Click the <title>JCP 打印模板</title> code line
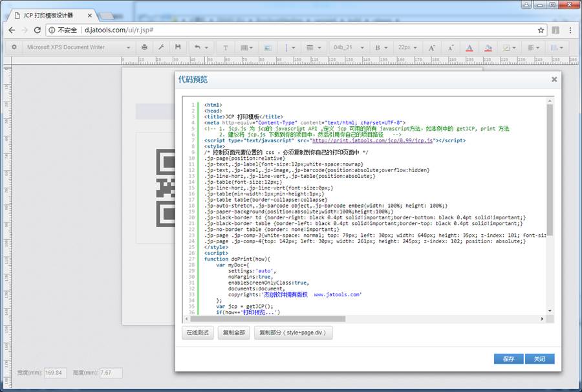The height and width of the screenshot is (392, 582). tap(244, 117)
